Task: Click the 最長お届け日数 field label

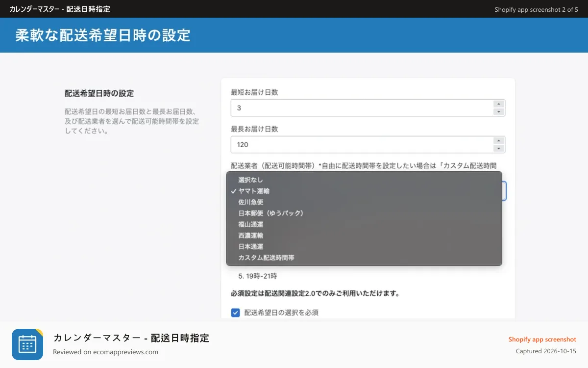Action: [254, 129]
